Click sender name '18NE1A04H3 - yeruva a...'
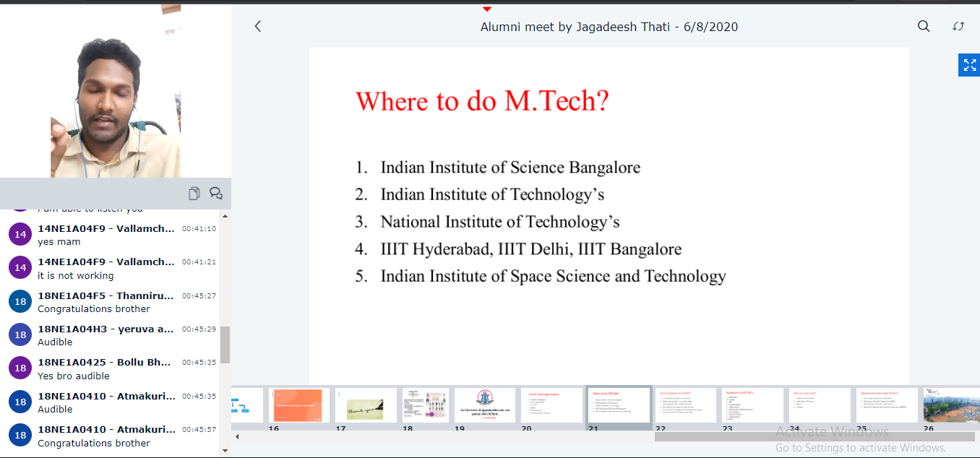The height and width of the screenshot is (458, 980). click(x=106, y=329)
